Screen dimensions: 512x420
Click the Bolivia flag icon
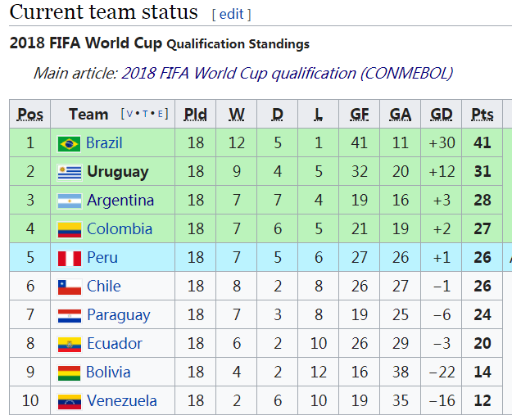pyautogui.click(x=69, y=373)
